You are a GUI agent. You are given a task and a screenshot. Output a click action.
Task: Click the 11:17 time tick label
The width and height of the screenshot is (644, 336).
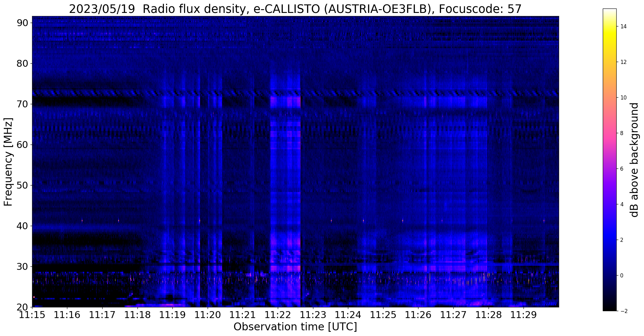[102, 315]
